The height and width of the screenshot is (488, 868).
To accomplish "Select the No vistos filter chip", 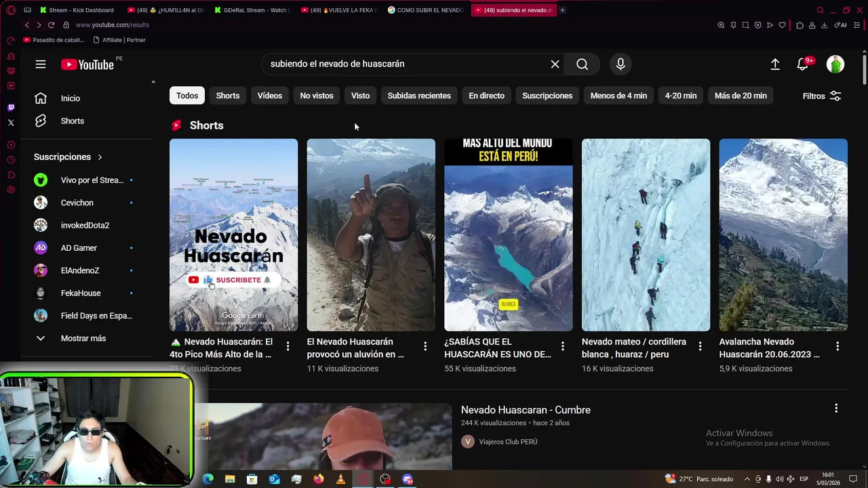I will click(x=317, y=96).
